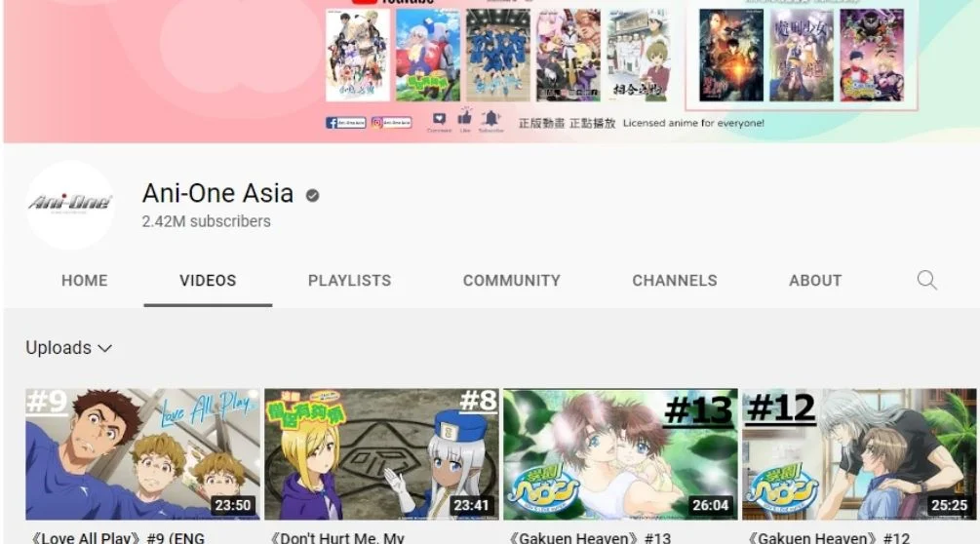Click the Licensed anime for everyone banner text
980x544 pixels.
pyautogui.click(x=693, y=123)
